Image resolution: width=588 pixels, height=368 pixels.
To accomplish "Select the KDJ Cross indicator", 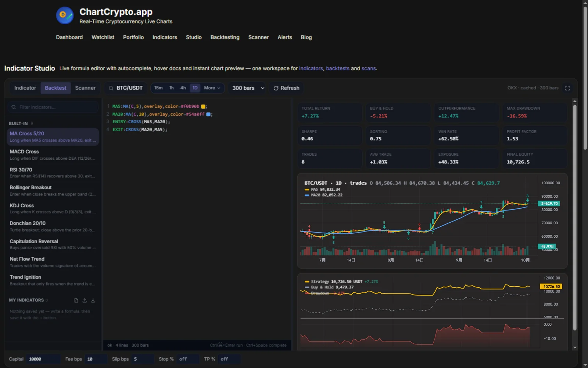I will point(53,209).
